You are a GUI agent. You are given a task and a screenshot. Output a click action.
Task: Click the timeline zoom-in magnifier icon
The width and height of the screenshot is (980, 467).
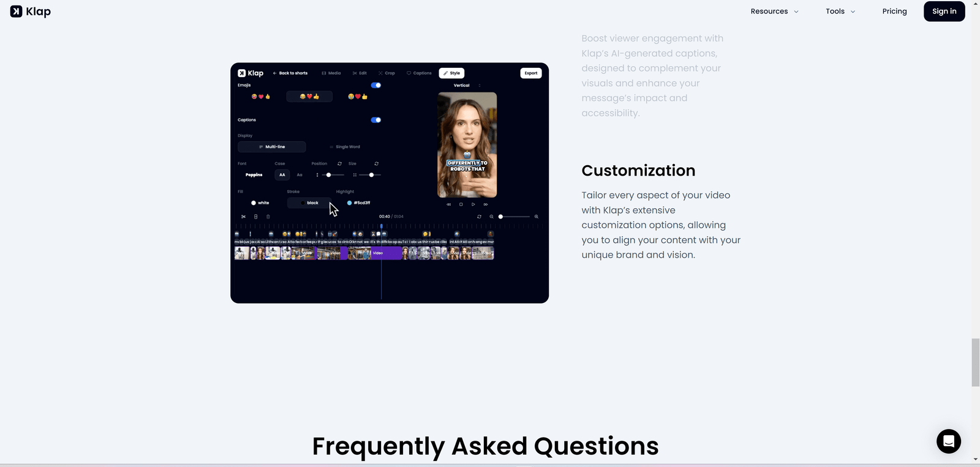coord(537,217)
